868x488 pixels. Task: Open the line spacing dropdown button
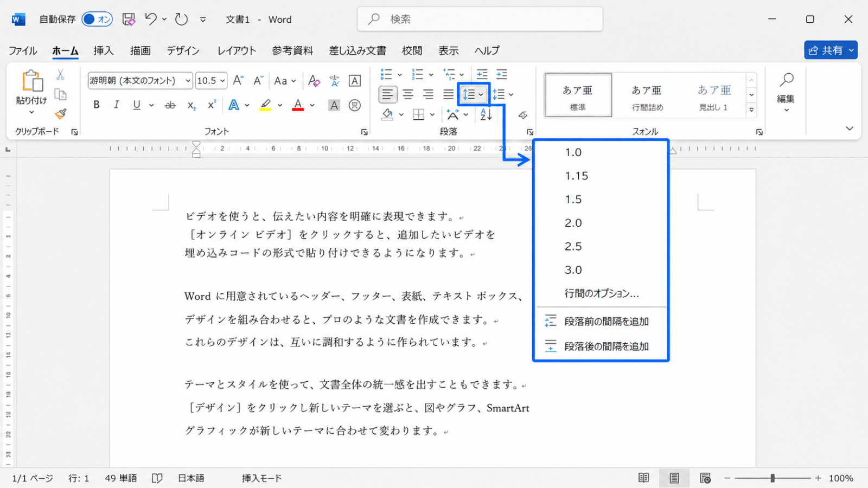tap(473, 94)
